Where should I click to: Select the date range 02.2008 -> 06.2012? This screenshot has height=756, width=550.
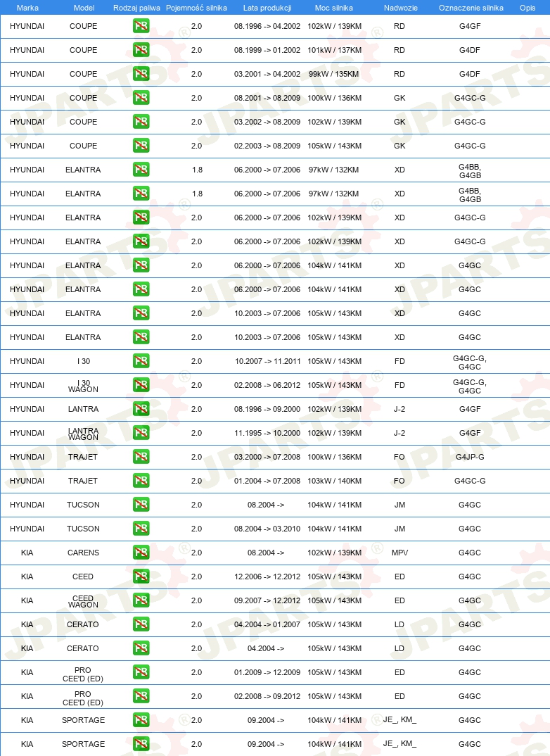tap(267, 385)
